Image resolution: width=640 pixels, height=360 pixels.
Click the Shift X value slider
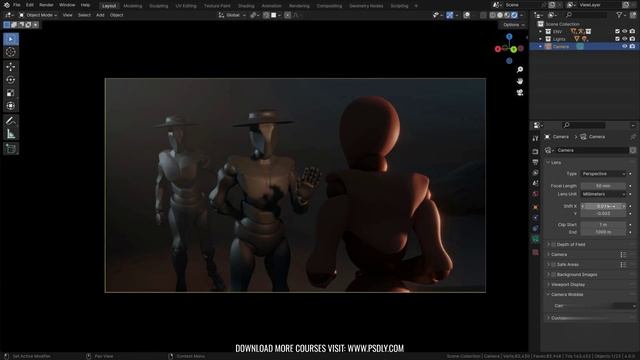pyautogui.click(x=603, y=207)
